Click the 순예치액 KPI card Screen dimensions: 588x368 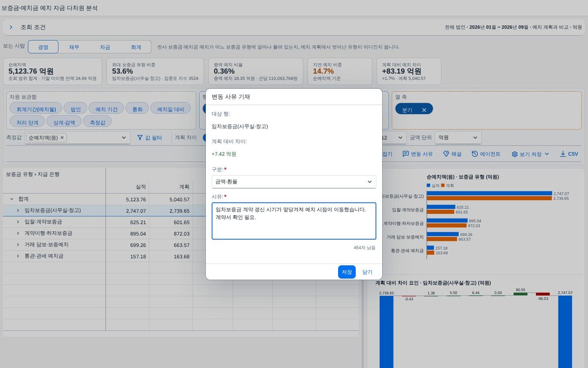point(53,71)
